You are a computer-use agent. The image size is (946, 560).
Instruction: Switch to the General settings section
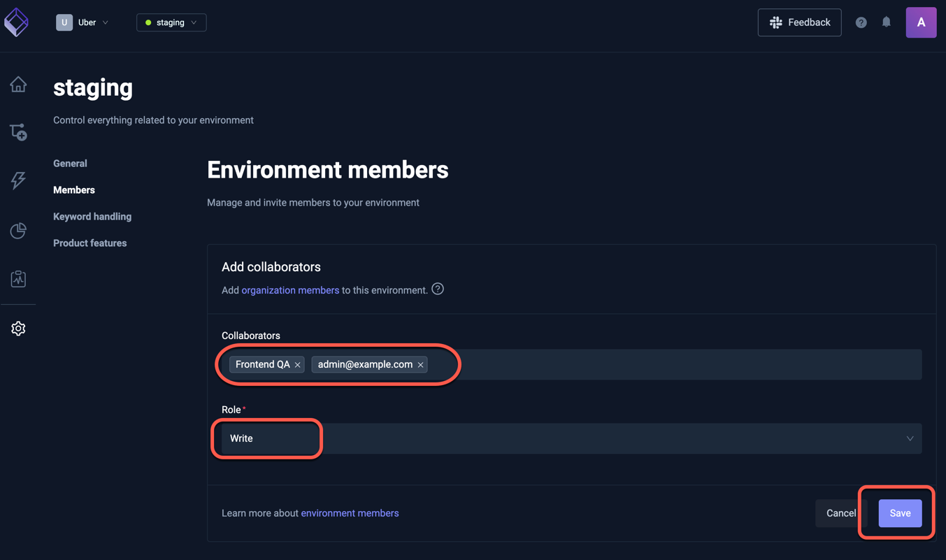[x=70, y=163]
